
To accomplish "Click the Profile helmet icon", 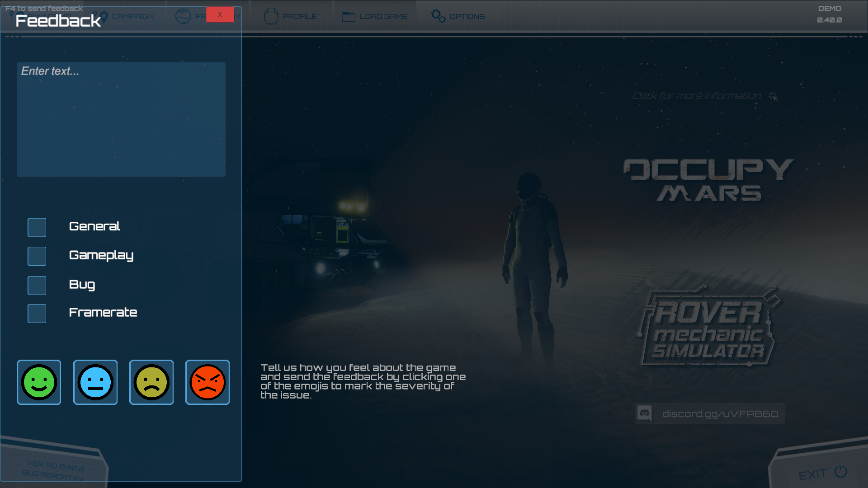I will pos(271,16).
